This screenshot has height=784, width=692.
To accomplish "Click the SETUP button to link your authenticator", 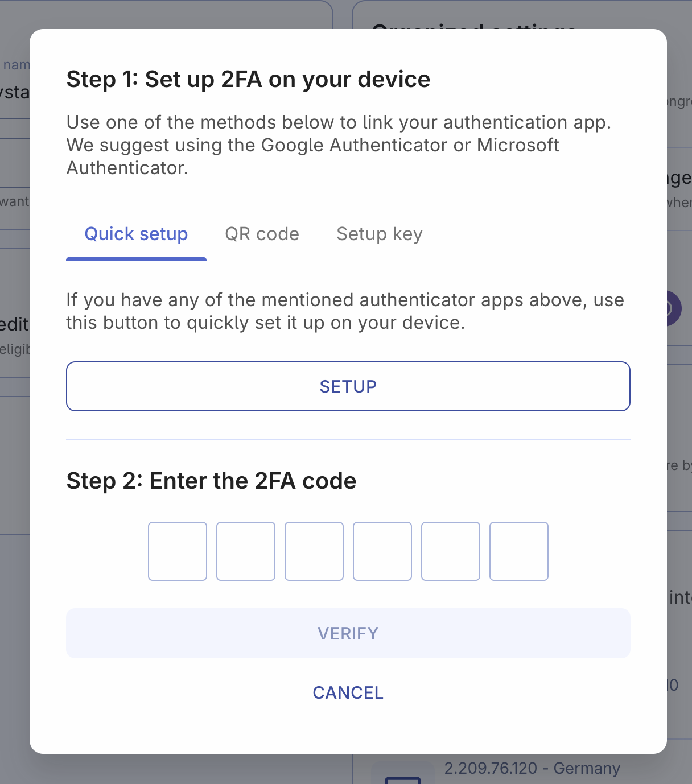I will (x=348, y=386).
